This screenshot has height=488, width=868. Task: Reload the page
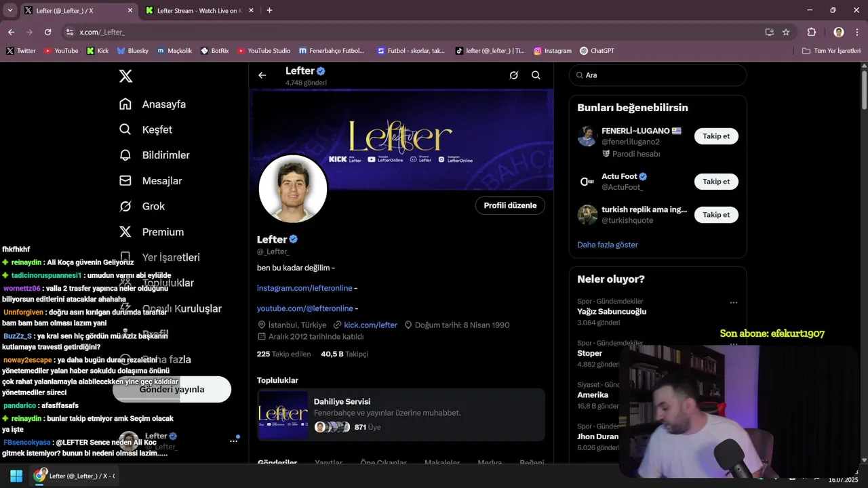coord(47,32)
